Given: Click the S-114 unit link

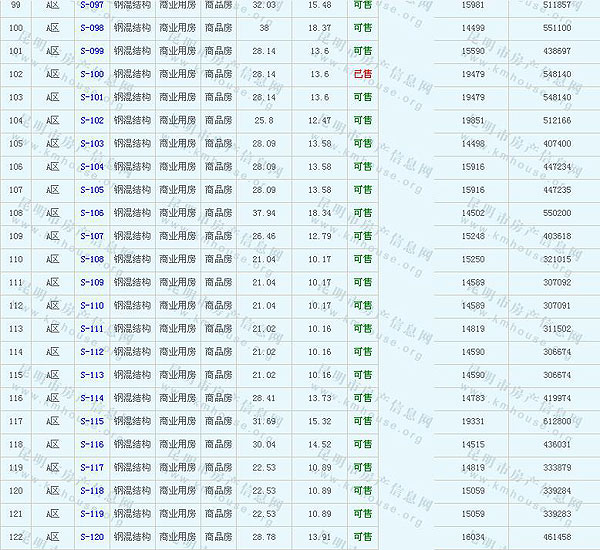Looking at the screenshot, I should [x=92, y=398].
